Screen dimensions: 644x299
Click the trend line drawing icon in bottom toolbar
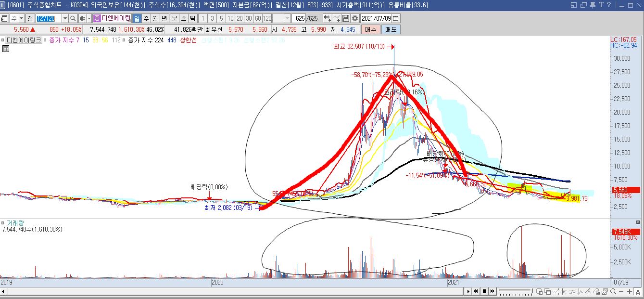[x=588, y=292]
